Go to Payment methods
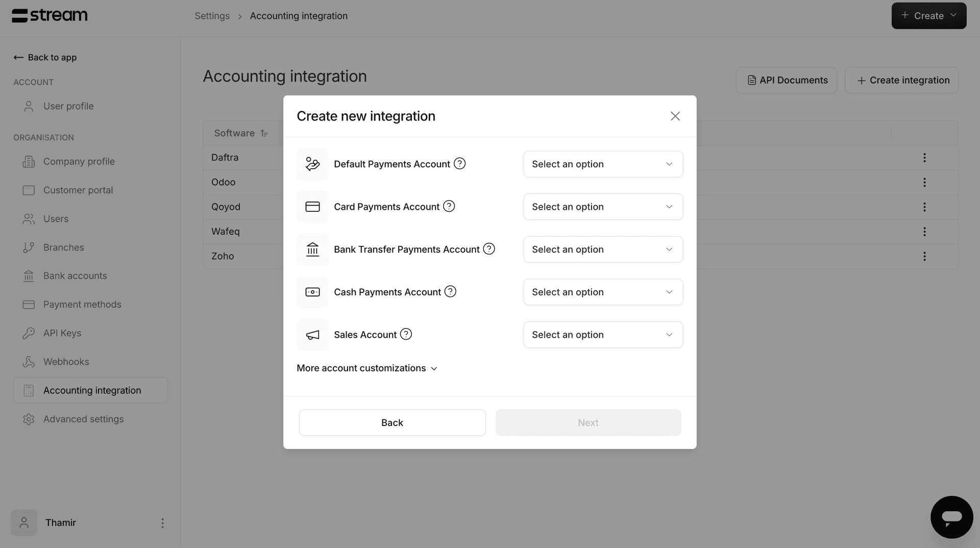The height and width of the screenshot is (548, 980). click(90, 305)
